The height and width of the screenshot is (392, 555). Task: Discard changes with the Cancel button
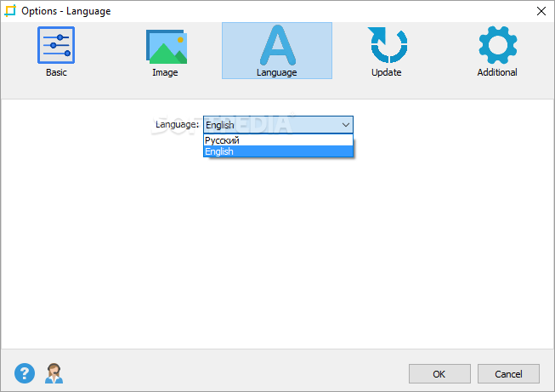point(508,373)
